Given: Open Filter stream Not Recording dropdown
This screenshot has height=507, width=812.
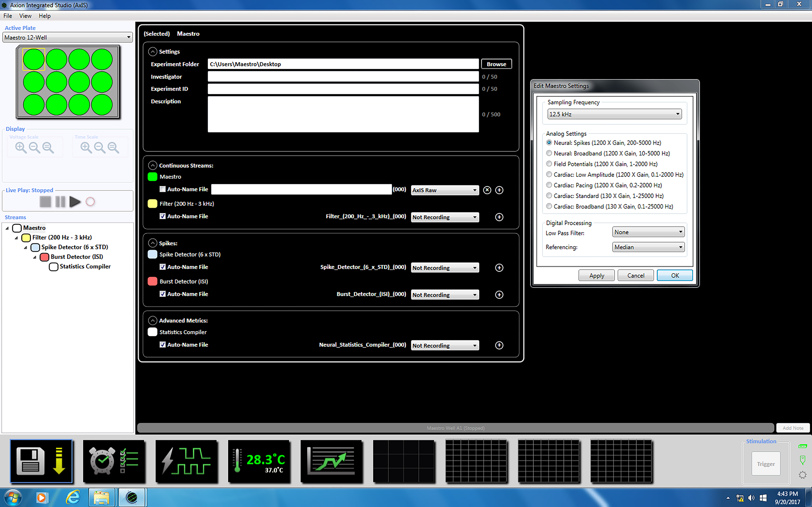Looking at the screenshot, I should pos(445,217).
